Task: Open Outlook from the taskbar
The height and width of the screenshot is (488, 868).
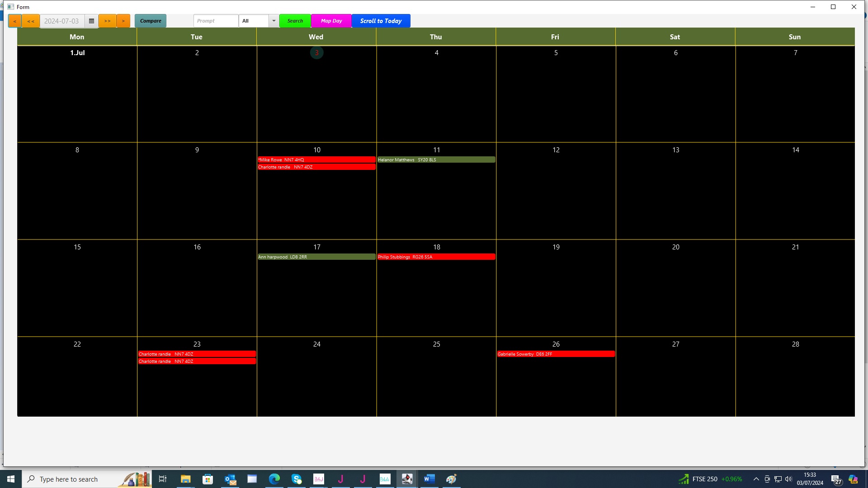Action: point(230,479)
